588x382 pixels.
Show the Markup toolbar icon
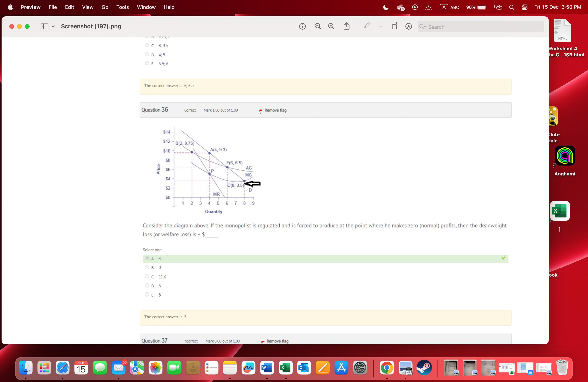pyautogui.click(x=409, y=26)
